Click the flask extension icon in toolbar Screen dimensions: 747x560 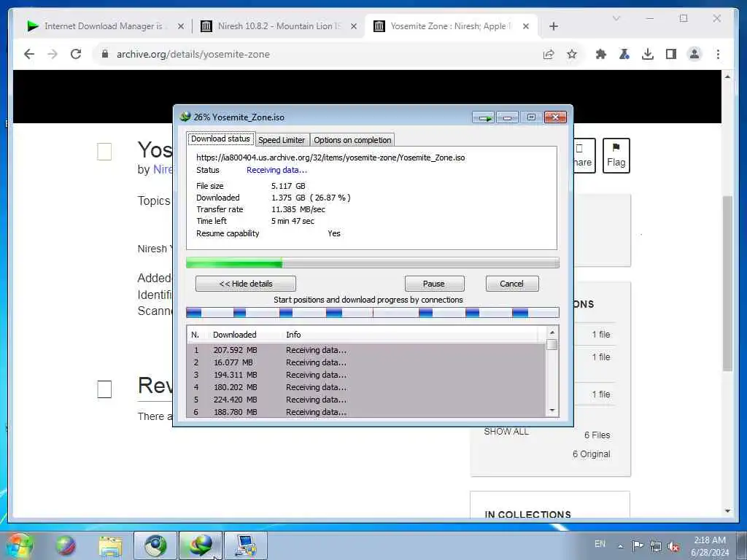click(624, 54)
